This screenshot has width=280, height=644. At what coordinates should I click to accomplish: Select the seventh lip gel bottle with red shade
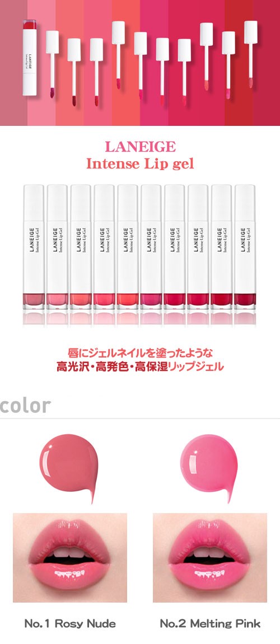[x=174, y=247]
